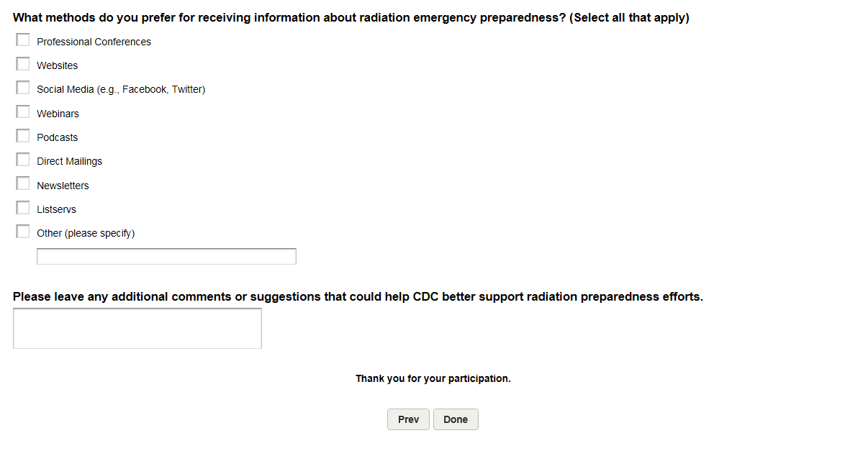
Task: Check the Podcasts checkbox
Action: (23, 136)
